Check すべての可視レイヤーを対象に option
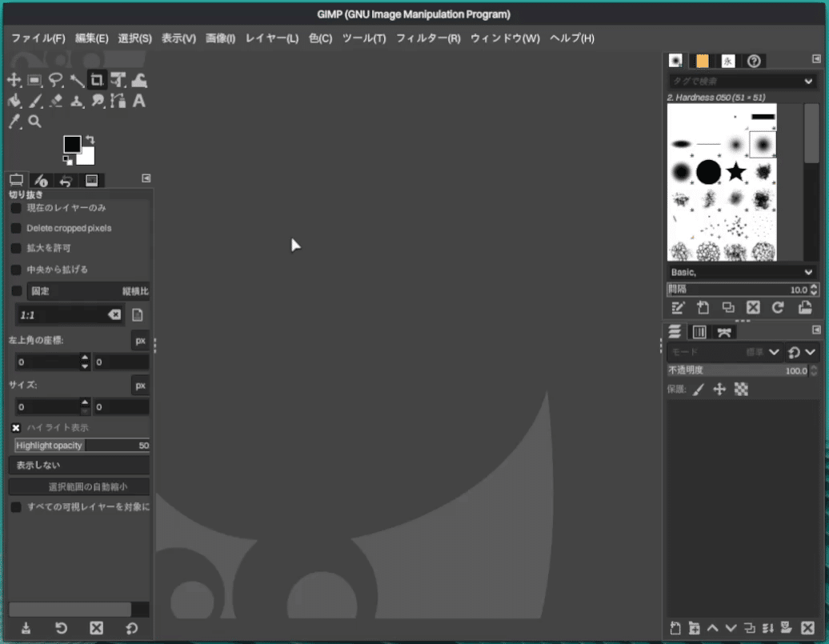The image size is (829, 644). [x=16, y=507]
